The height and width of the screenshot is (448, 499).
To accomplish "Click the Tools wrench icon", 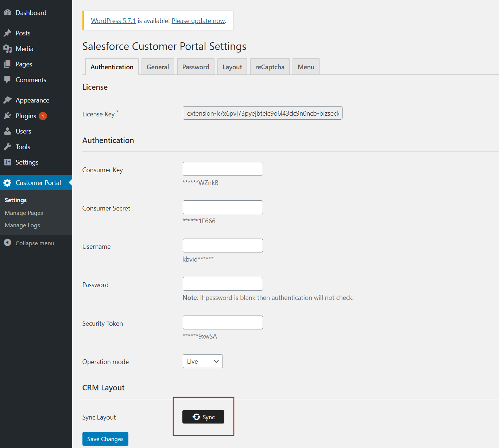I will (x=7, y=147).
